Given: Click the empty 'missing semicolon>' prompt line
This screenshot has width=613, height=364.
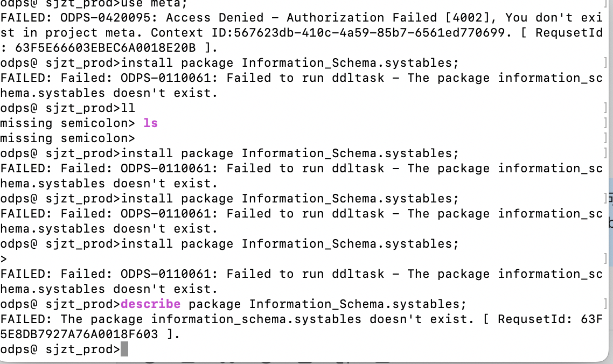Looking at the screenshot, I should [x=67, y=138].
